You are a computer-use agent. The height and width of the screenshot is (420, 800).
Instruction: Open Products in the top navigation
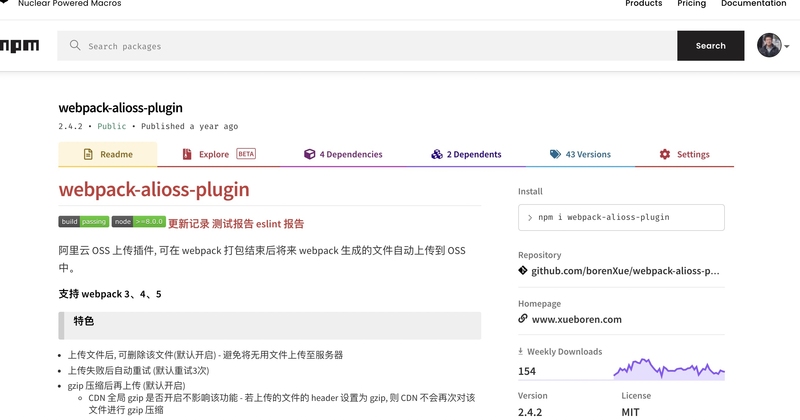(x=643, y=4)
